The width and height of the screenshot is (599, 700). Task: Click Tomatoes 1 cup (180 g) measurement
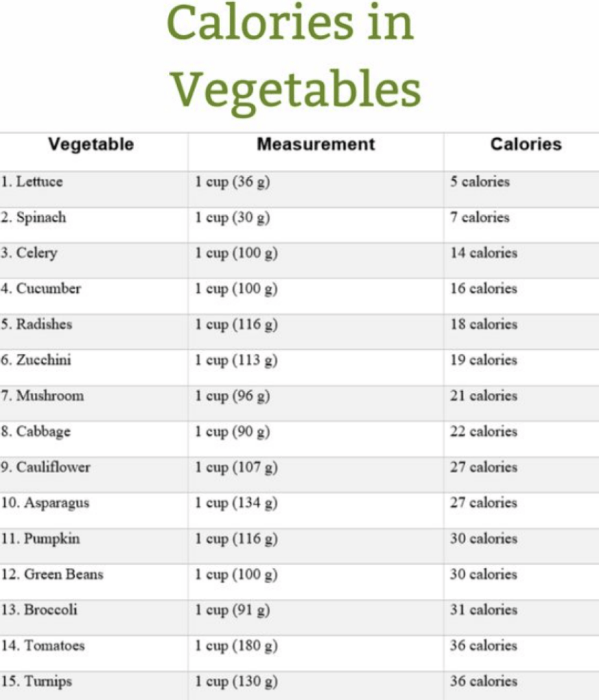(236, 646)
